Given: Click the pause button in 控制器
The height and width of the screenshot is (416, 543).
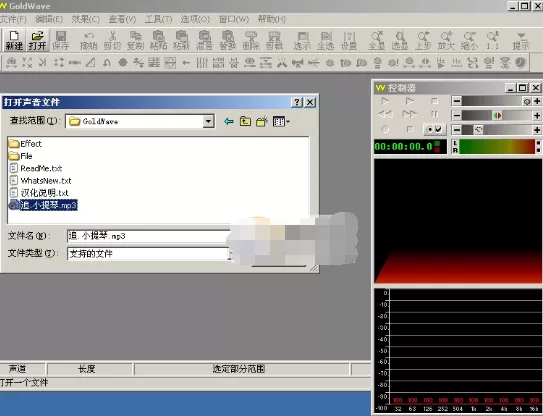Looking at the screenshot, I should click(434, 114).
